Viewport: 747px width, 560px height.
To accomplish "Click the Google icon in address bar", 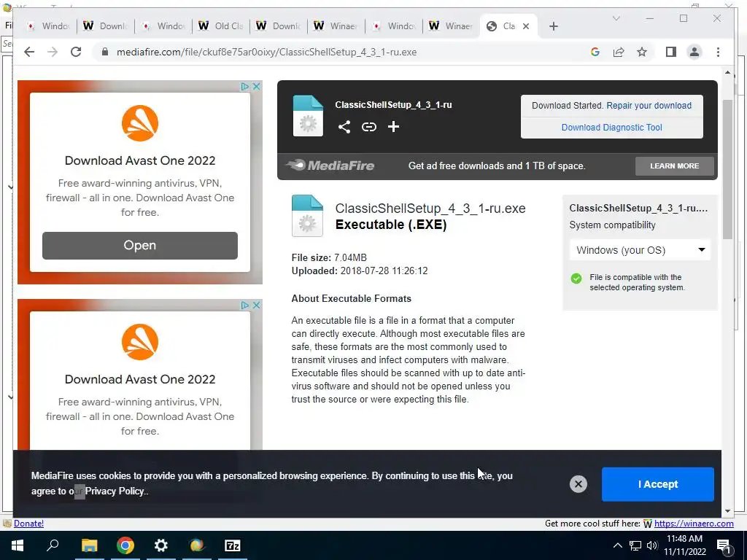I will point(595,52).
